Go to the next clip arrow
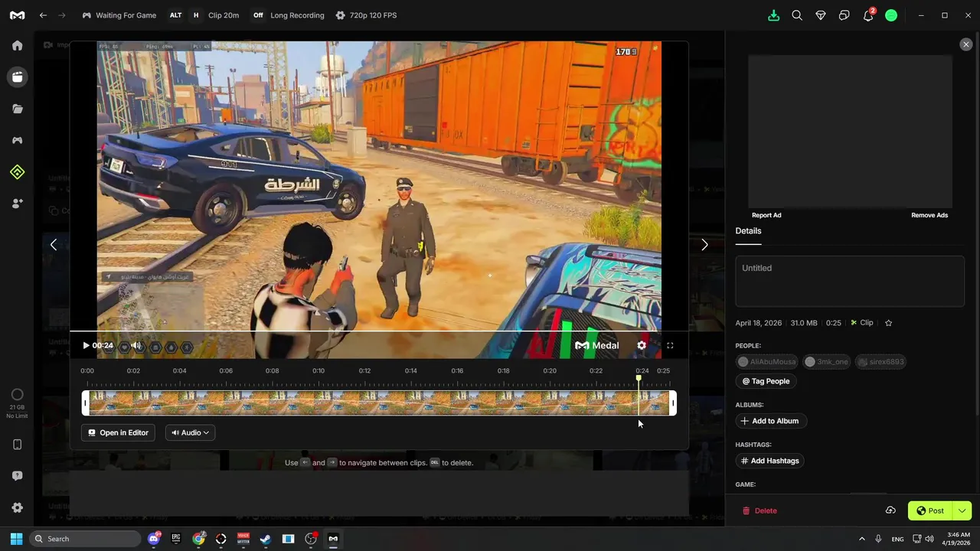Image resolution: width=980 pixels, height=551 pixels. click(704, 245)
